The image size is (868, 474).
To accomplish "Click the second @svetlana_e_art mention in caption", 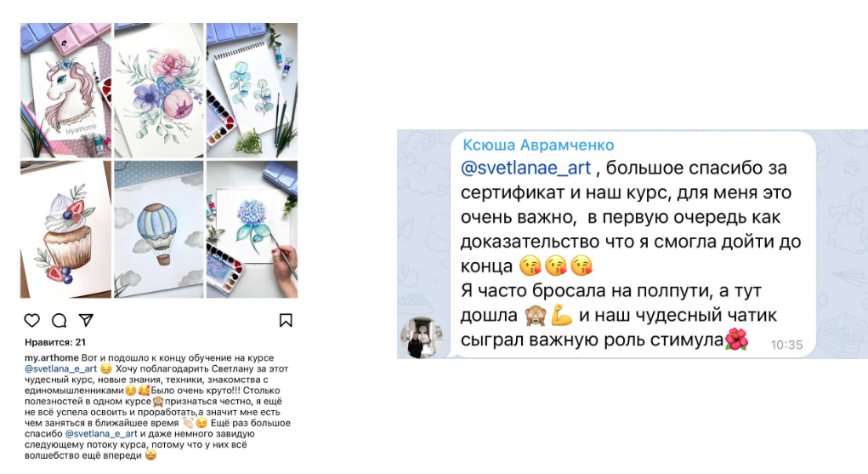I will click(101, 434).
